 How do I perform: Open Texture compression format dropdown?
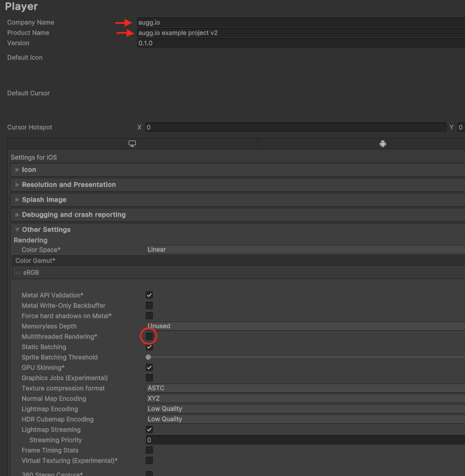pyautogui.click(x=305, y=388)
